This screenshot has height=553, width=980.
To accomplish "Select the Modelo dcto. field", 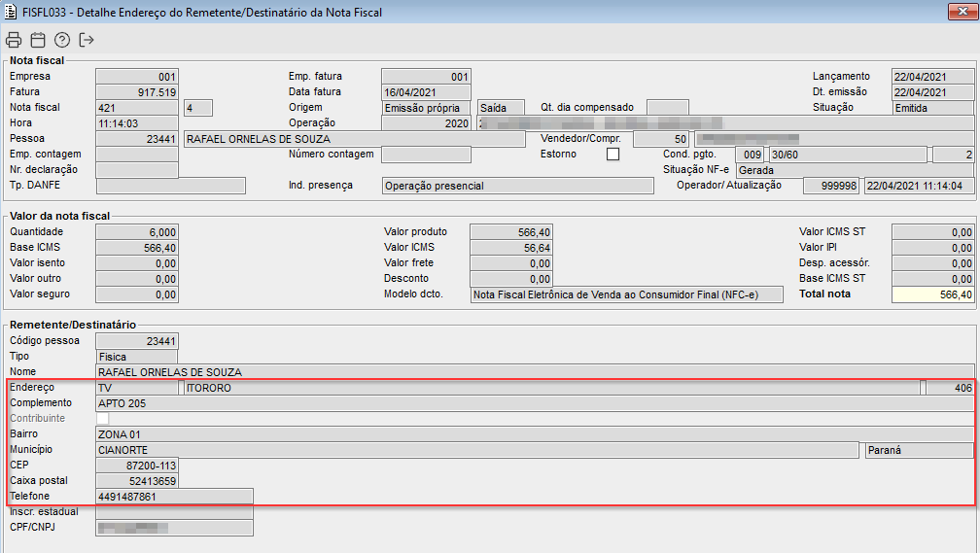I will click(627, 294).
